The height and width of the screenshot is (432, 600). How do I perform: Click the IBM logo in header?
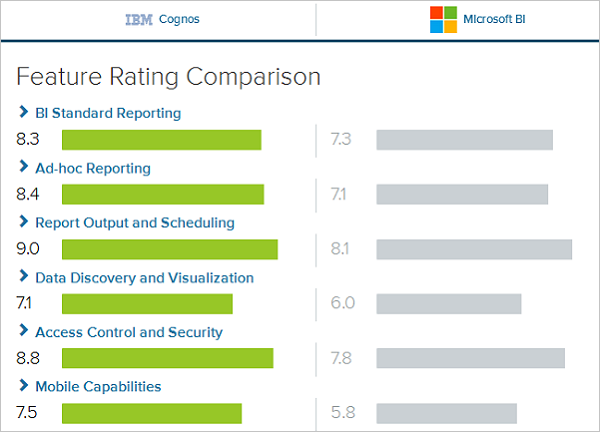pos(137,19)
